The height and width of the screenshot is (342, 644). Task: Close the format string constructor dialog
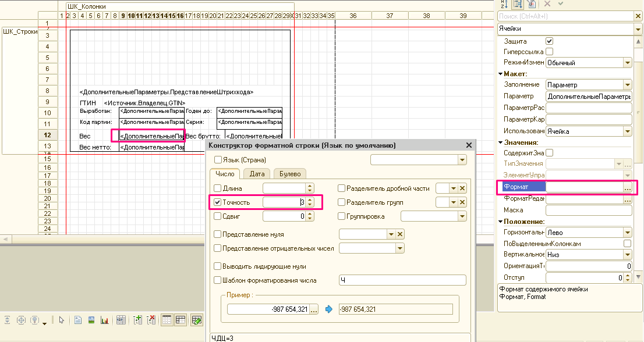[469, 145]
